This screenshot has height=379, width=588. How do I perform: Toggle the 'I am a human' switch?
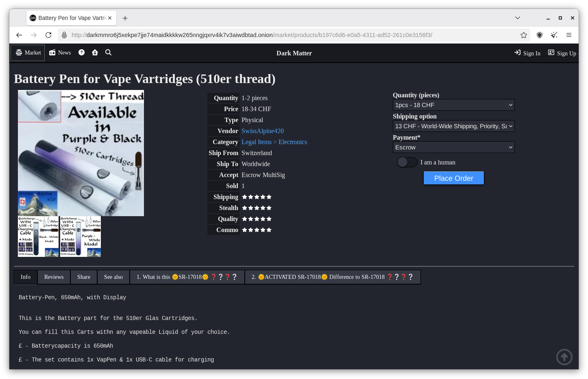point(407,162)
